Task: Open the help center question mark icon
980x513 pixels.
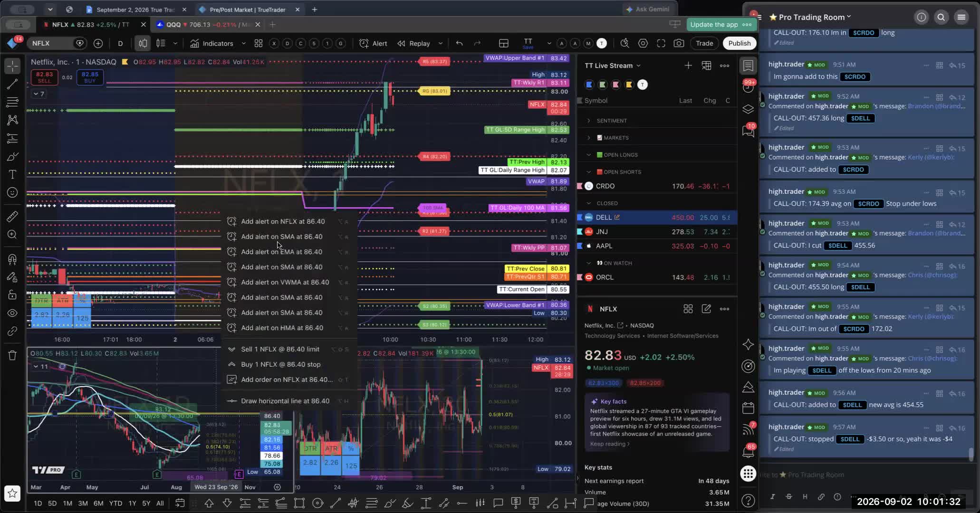Action: pyautogui.click(x=748, y=501)
